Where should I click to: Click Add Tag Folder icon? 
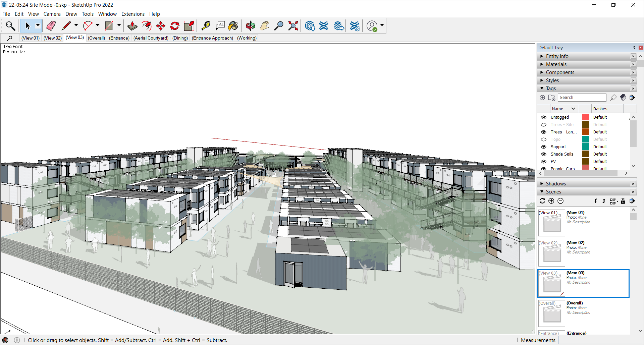[551, 98]
